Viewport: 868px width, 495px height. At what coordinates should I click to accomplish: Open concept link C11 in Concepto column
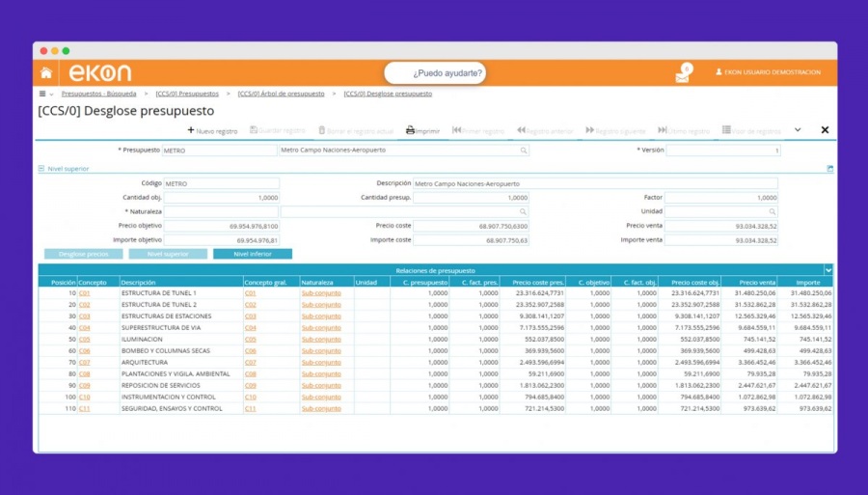click(84, 408)
